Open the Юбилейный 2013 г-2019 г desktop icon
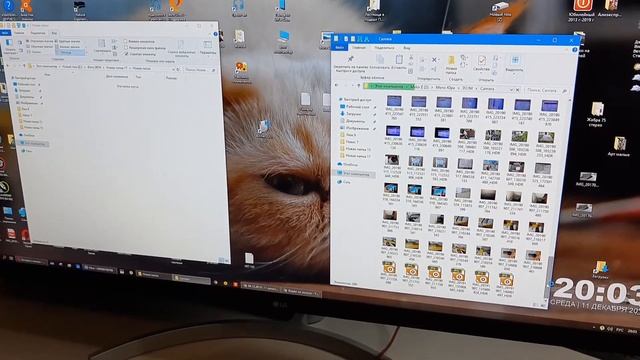 (582, 11)
